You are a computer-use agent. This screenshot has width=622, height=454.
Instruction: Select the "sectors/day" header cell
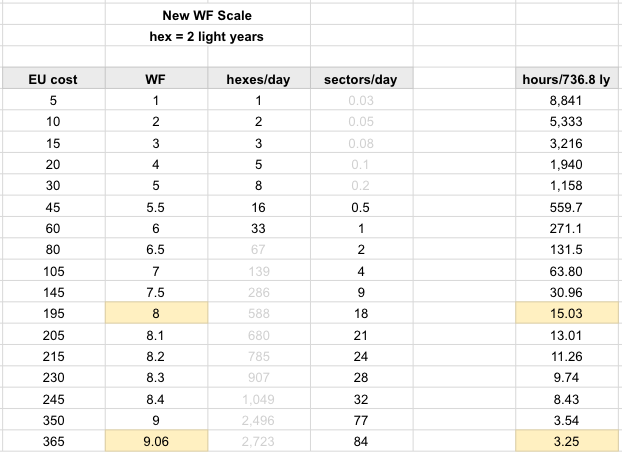tap(361, 79)
